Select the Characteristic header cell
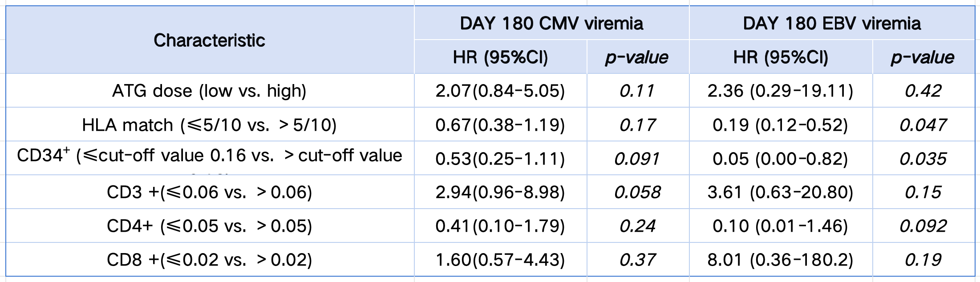The image size is (980, 282). click(209, 40)
